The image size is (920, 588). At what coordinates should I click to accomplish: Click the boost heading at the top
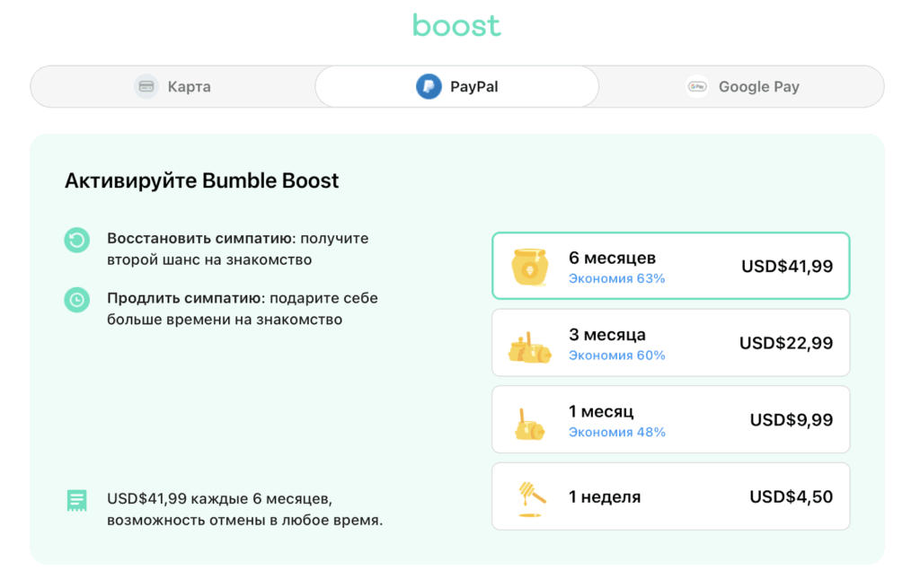(x=456, y=25)
